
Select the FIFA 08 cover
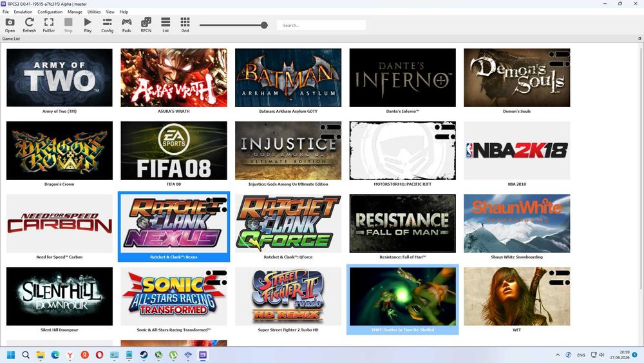click(174, 150)
